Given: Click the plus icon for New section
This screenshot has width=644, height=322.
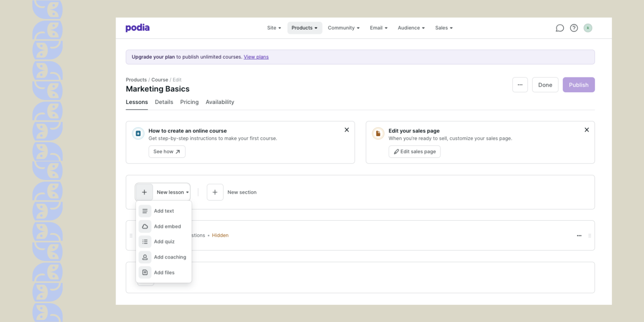Looking at the screenshot, I should pos(215,192).
